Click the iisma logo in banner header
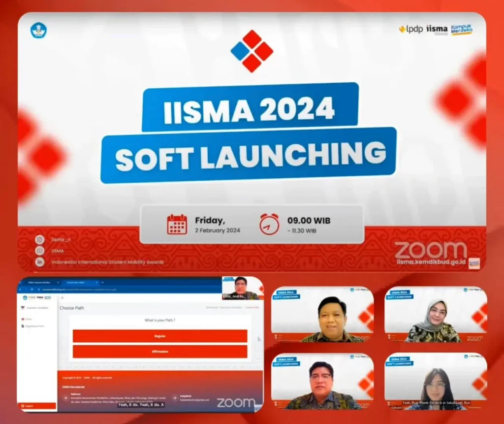Viewport: 504px width, 424px height. coord(437,29)
